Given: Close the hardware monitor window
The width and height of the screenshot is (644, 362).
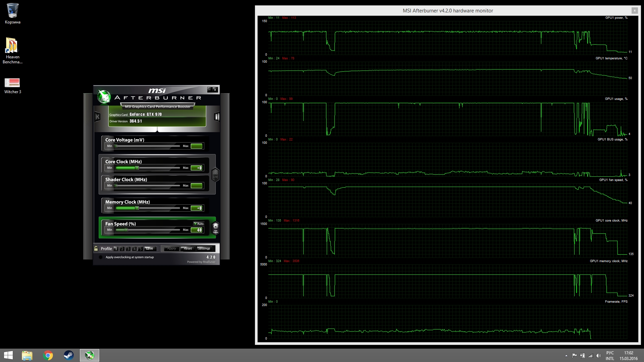Looking at the screenshot, I should [635, 10].
